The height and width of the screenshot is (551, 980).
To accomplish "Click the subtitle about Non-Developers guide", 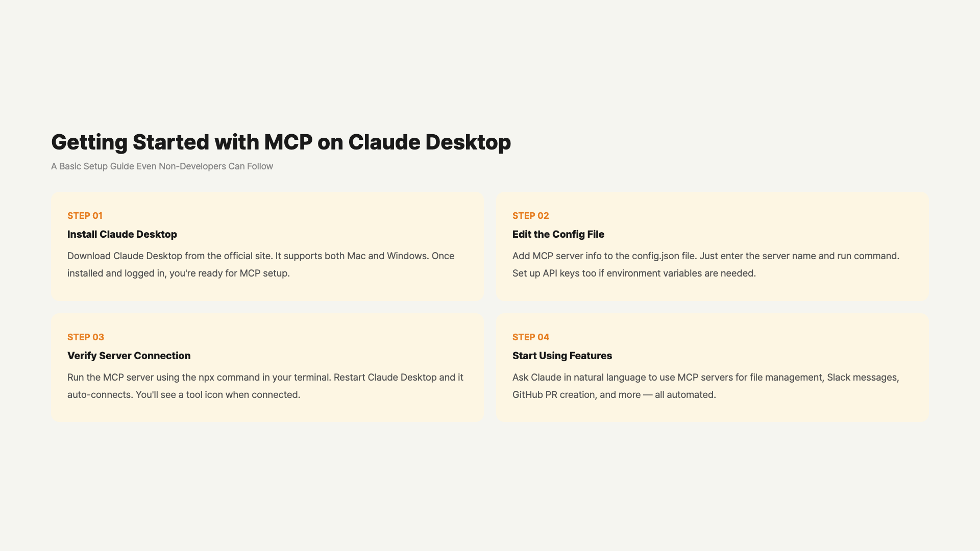I will 162,166.
